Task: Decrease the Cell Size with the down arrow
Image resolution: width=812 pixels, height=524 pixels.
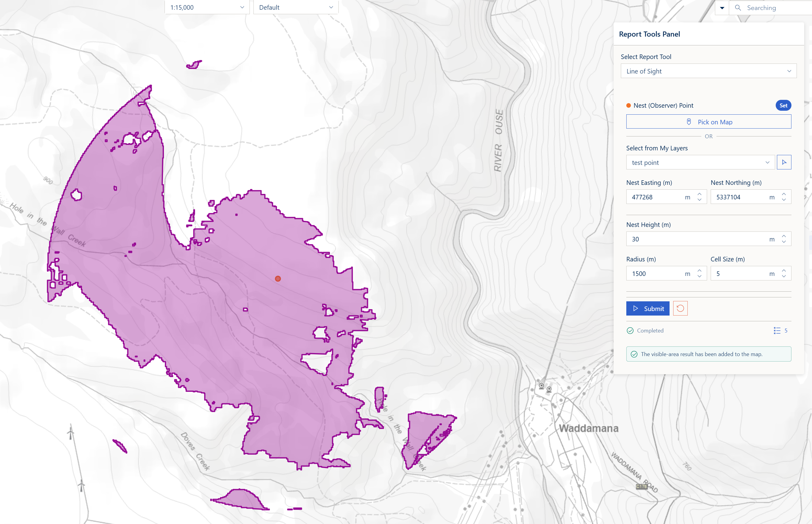Action: (784, 277)
